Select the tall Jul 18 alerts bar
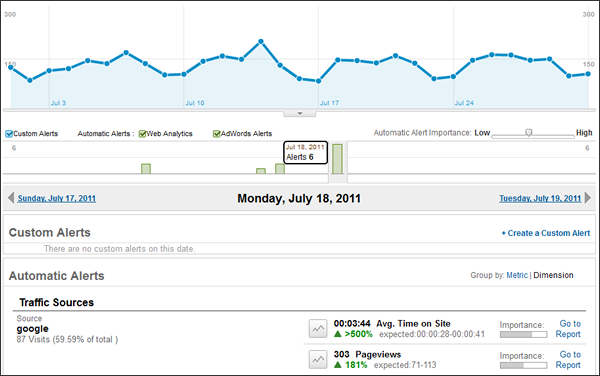 click(x=337, y=159)
